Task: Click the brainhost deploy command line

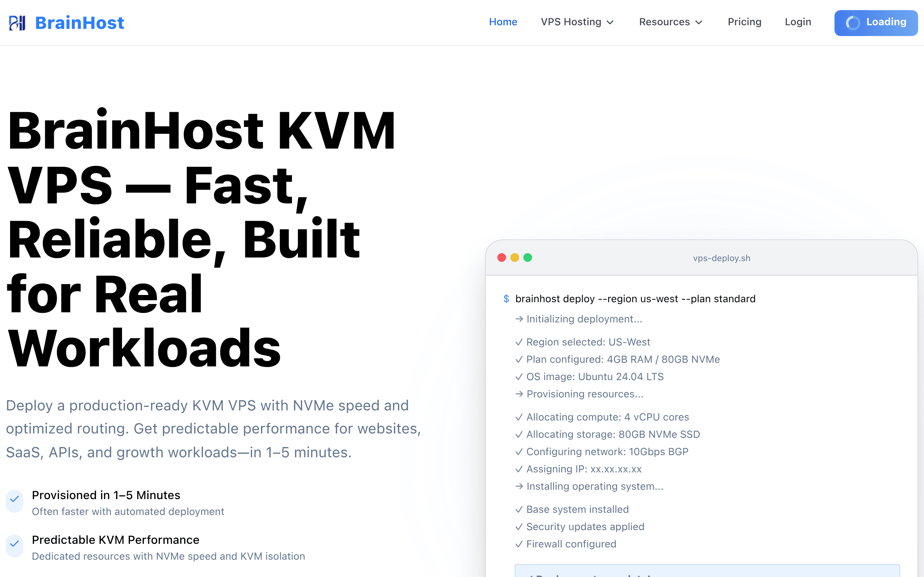Action: point(635,299)
